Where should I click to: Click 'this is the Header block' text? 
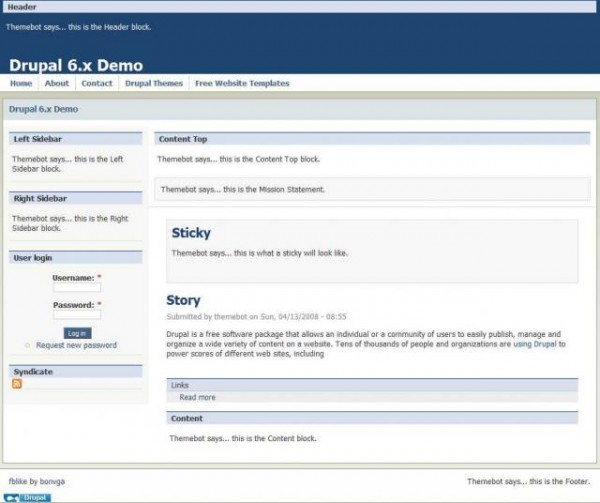click(x=78, y=27)
